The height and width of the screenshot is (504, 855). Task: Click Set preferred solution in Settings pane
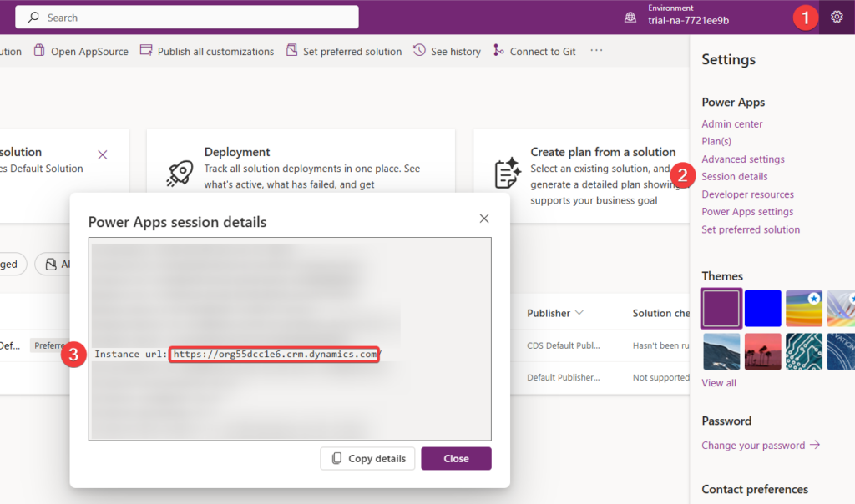pos(751,230)
